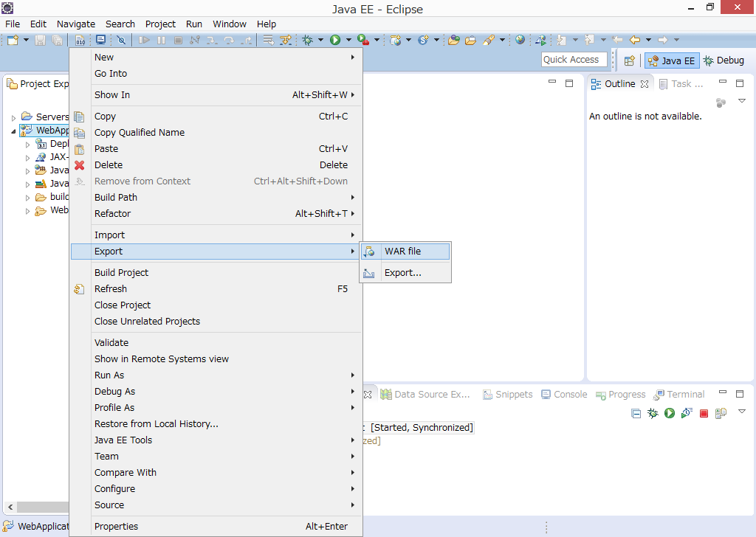Open the File menu
The height and width of the screenshot is (537, 756).
click(x=13, y=24)
